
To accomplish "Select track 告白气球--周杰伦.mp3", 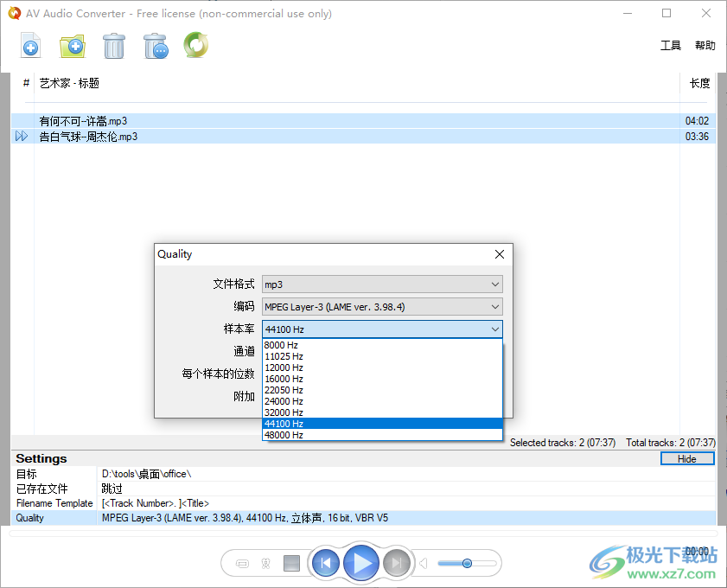I will pyautogui.click(x=363, y=137).
